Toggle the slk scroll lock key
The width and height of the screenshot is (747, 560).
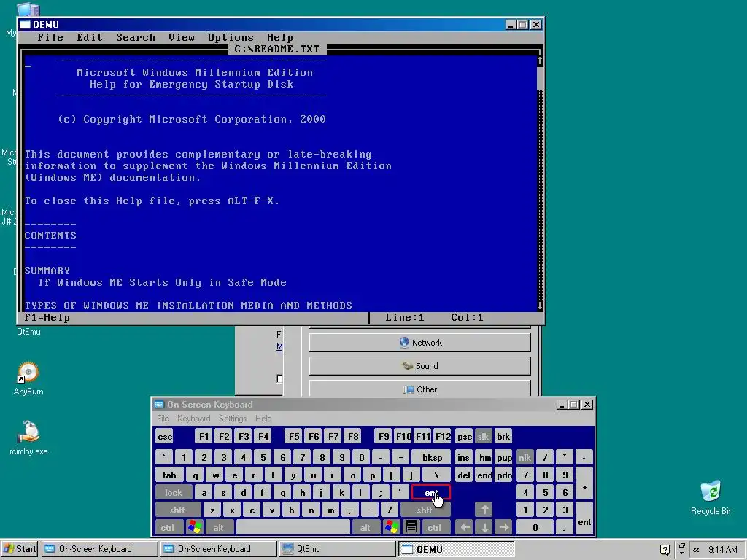click(483, 436)
